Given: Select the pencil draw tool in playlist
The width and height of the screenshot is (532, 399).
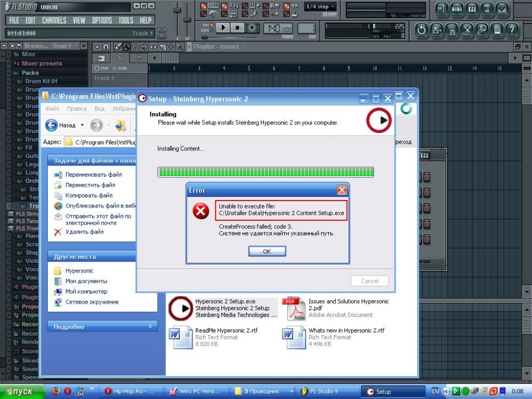Looking at the screenshot, I should point(118,46).
